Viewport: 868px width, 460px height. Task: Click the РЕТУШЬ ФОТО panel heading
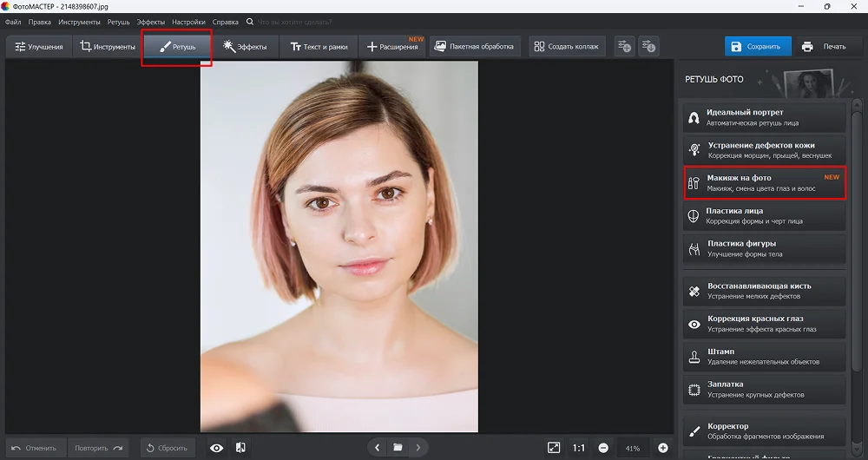[x=714, y=79]
